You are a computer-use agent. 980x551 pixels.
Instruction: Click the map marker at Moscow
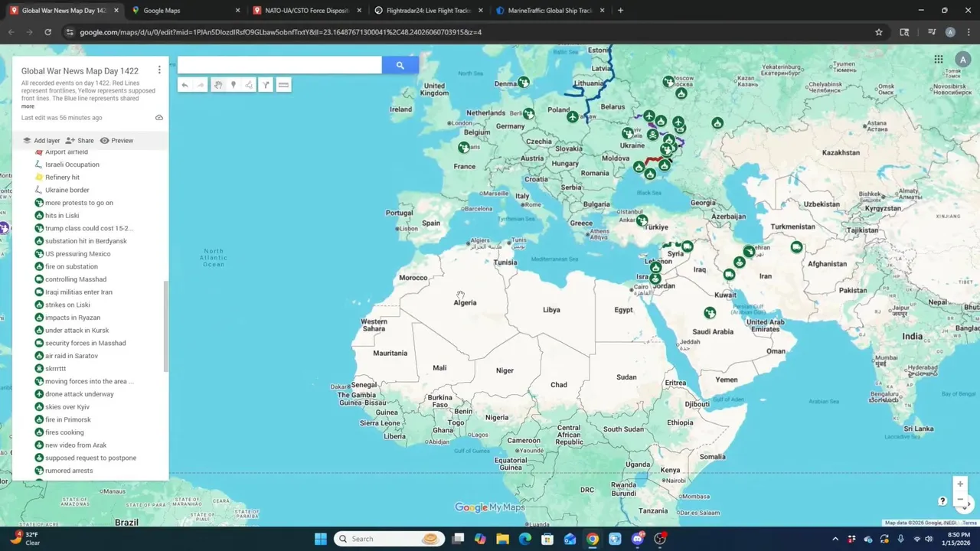coord(668,81)
